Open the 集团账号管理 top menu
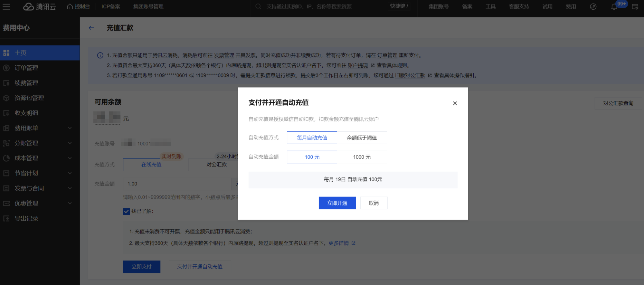Image resolution: width=644 pixels, height=285 pixels. (x=148, y=6)
